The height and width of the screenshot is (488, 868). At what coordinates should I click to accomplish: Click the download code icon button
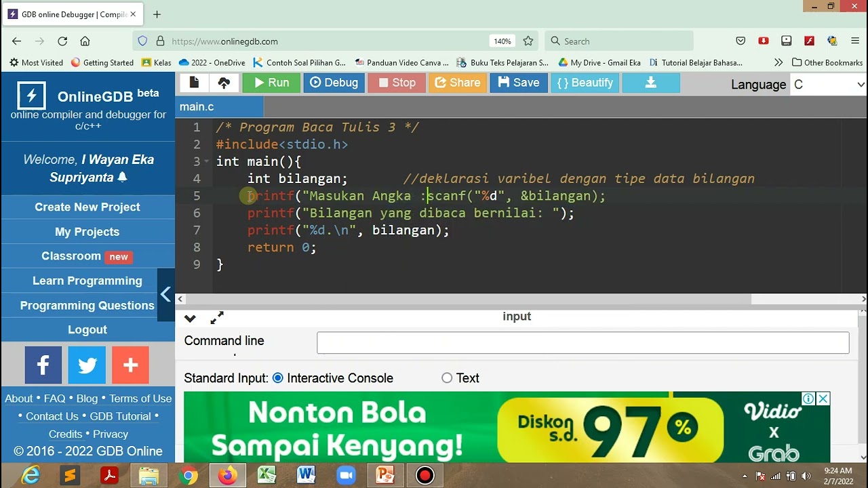[x=651, y=83]
